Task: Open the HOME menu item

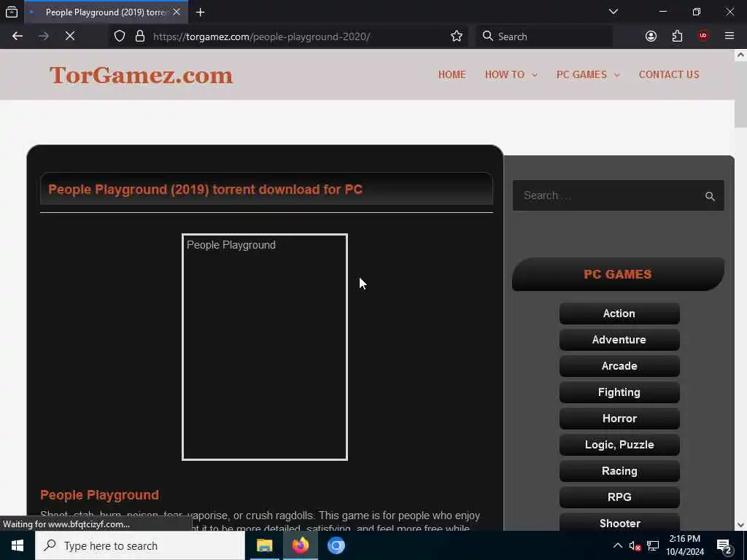Action: click(x=452, y=75)
